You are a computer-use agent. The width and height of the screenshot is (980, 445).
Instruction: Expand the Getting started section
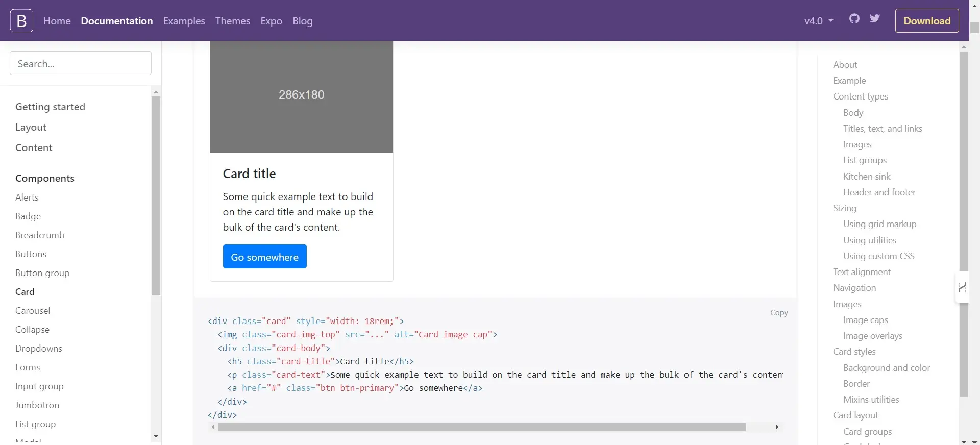coord(50,107)
